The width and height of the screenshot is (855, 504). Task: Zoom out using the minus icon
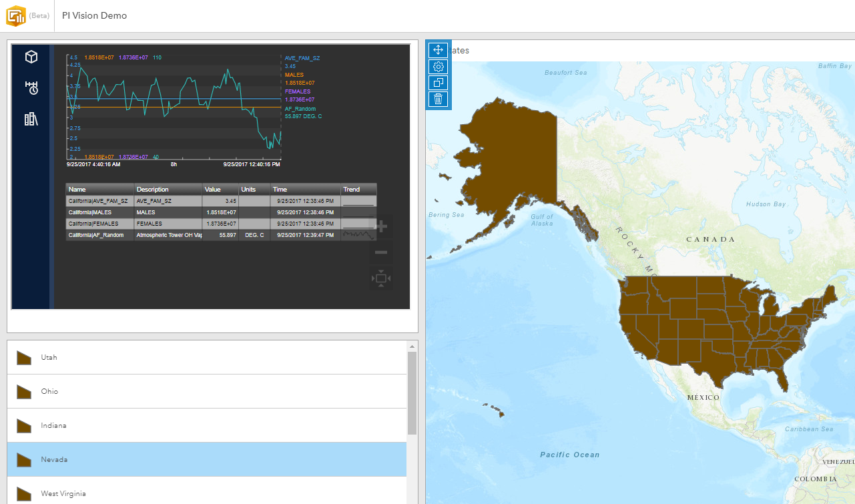coord(380,252)
